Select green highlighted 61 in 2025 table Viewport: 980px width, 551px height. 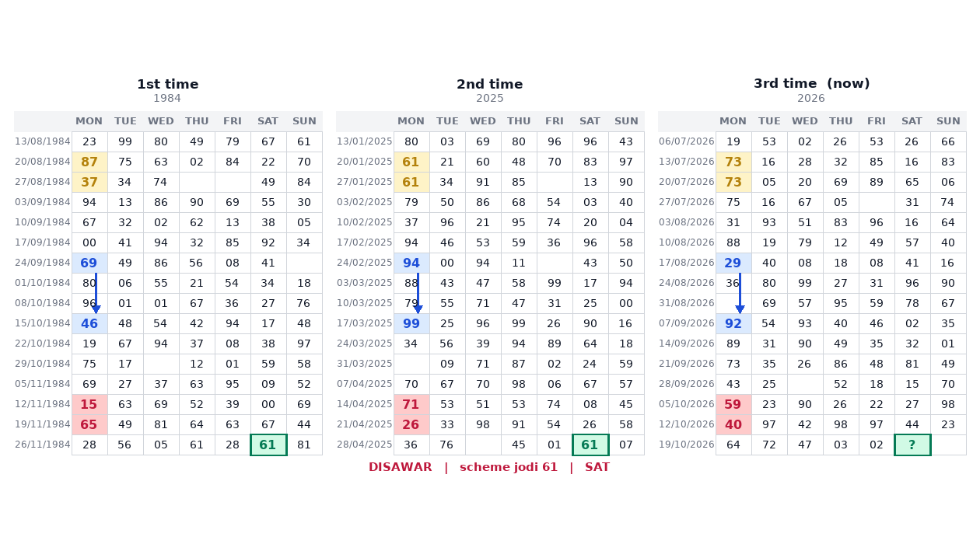[590, 445]
